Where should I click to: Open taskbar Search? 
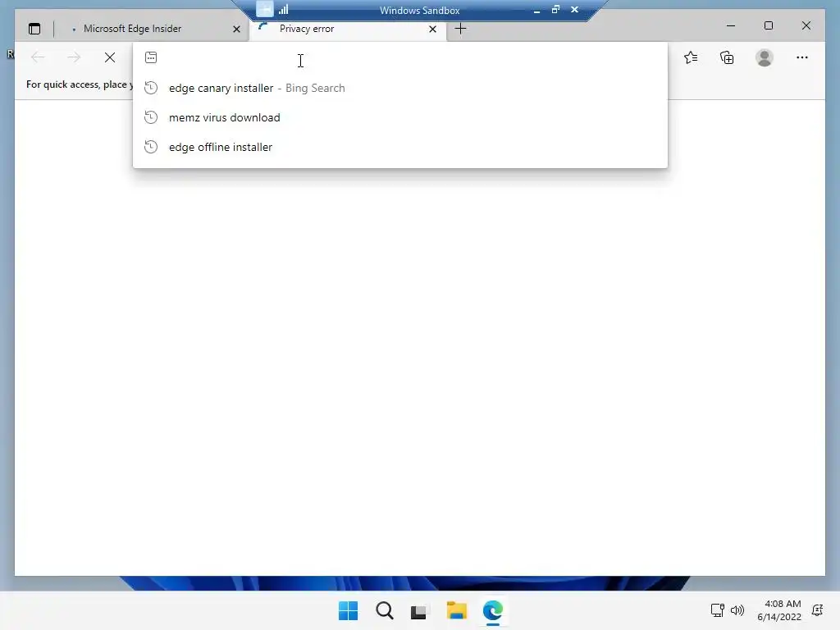[385, 610]
